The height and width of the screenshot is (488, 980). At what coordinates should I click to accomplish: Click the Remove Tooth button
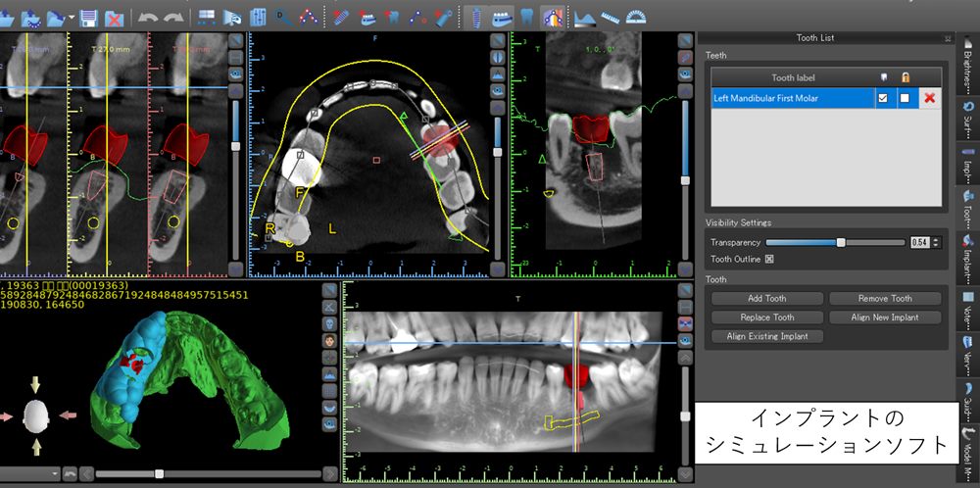885,299
